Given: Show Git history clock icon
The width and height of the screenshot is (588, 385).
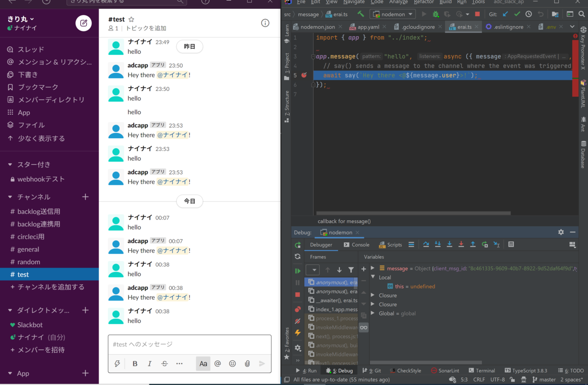Looking at the screenshot, I should click(x=529, y=14).
